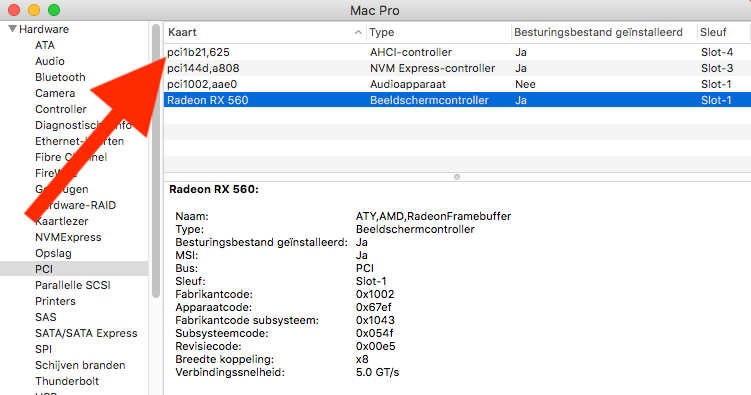
Task: Select Parallelle SCSI in the sidebar
Action: [x=73, y=285]
